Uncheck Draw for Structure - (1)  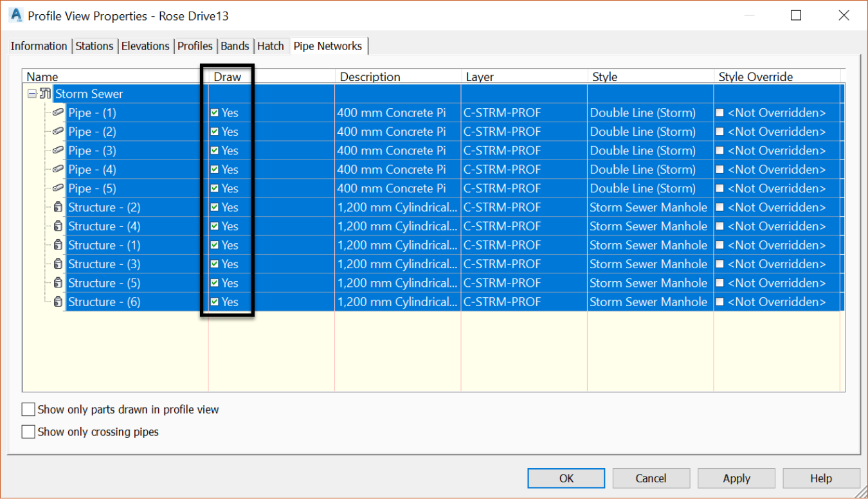pos(215,245)
